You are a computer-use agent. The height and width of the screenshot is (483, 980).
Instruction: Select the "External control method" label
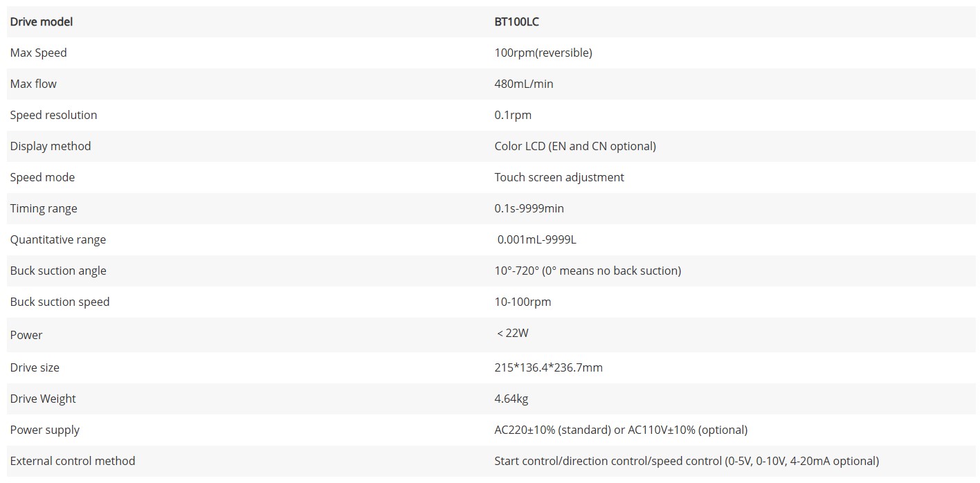click(x=73, y=462)
